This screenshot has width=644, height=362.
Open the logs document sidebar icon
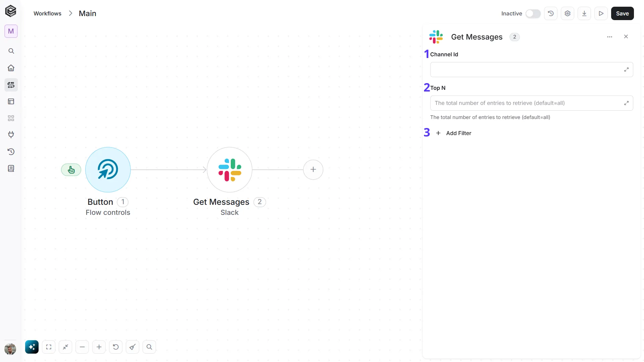11,168
